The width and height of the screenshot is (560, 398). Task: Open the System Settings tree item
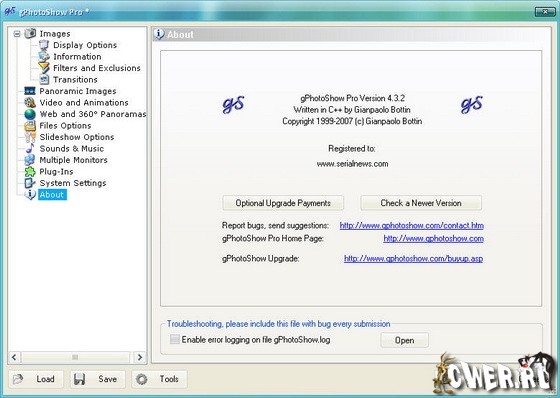coord(73,183)
